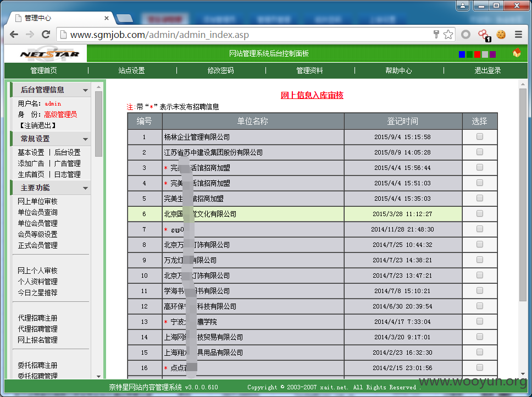Open a new browser tab
532x397 pixels.
click(125, 18)
